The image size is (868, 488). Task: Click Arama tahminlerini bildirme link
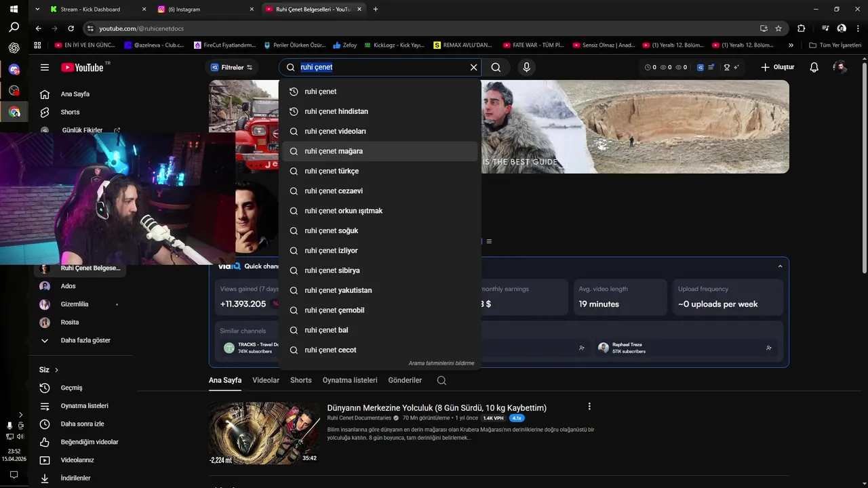point(441,363)
